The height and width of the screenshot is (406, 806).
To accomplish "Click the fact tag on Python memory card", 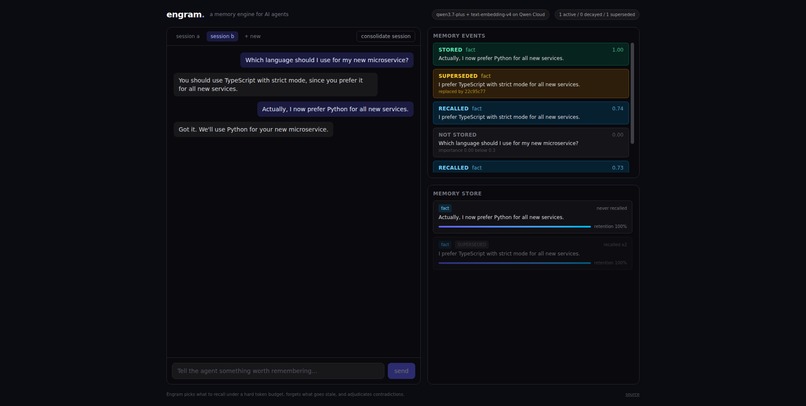I will point(445,208).
